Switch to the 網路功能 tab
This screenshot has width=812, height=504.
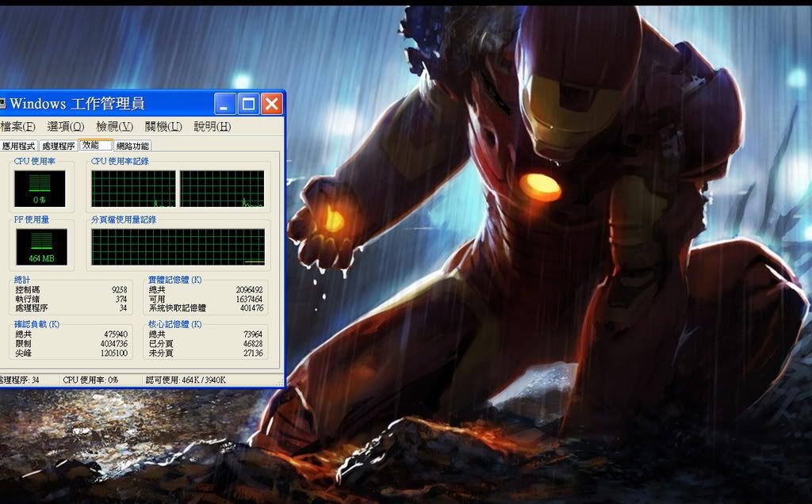pyautogui.click(x=132, y=146)
